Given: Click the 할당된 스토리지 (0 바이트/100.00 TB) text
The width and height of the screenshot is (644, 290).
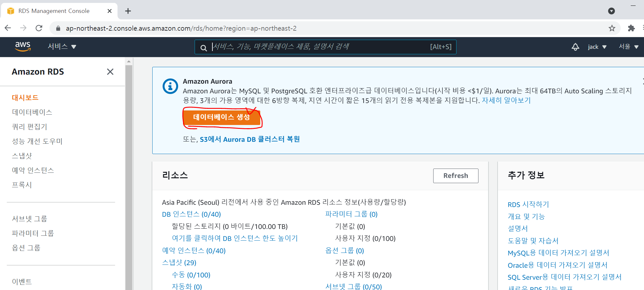Looking at the screenshot, I should pyautogui.click(x=230, y=226).
